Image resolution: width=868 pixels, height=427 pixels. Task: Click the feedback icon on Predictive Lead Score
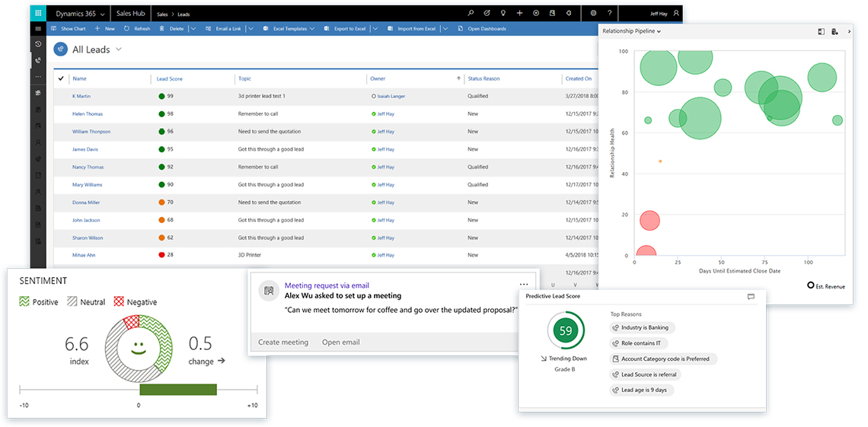[x=751, y=297]
